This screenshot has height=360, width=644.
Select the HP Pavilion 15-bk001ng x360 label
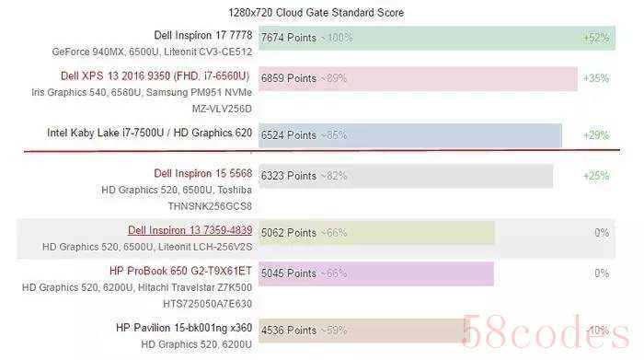click(x=184, y=328)
